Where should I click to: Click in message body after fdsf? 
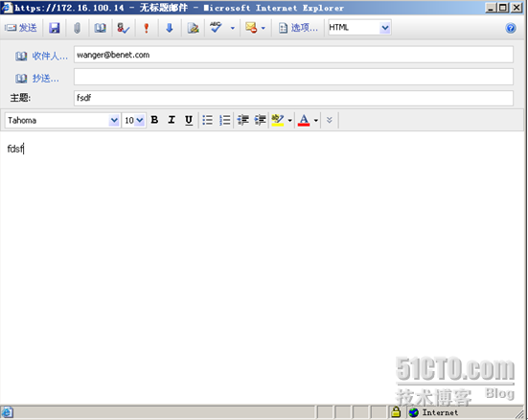[24, 149]
